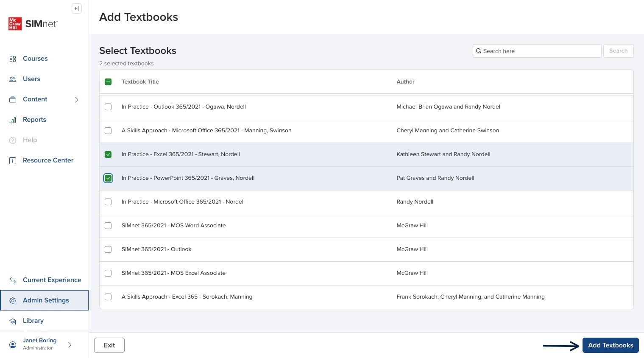Screen dimensions: 644x358
Task: Click the Users people icon
Action: click(x=13, y=79)
